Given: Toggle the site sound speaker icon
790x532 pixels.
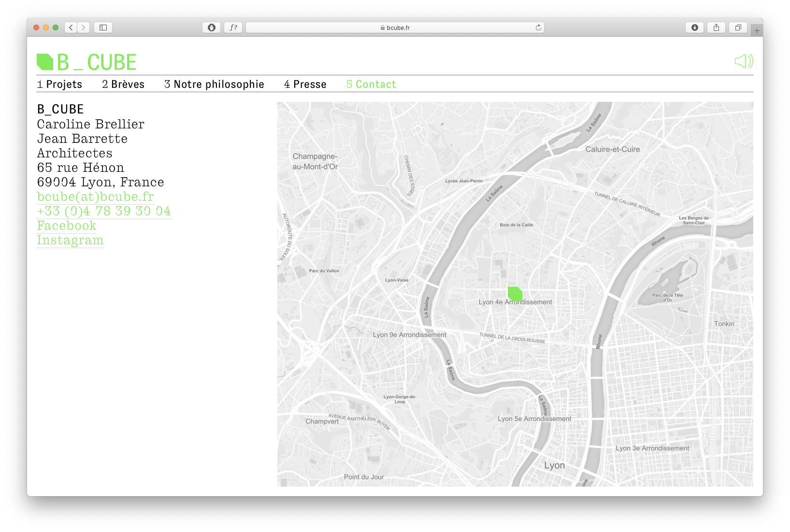Looking at the screenshot, I should (x=744, y=61).
